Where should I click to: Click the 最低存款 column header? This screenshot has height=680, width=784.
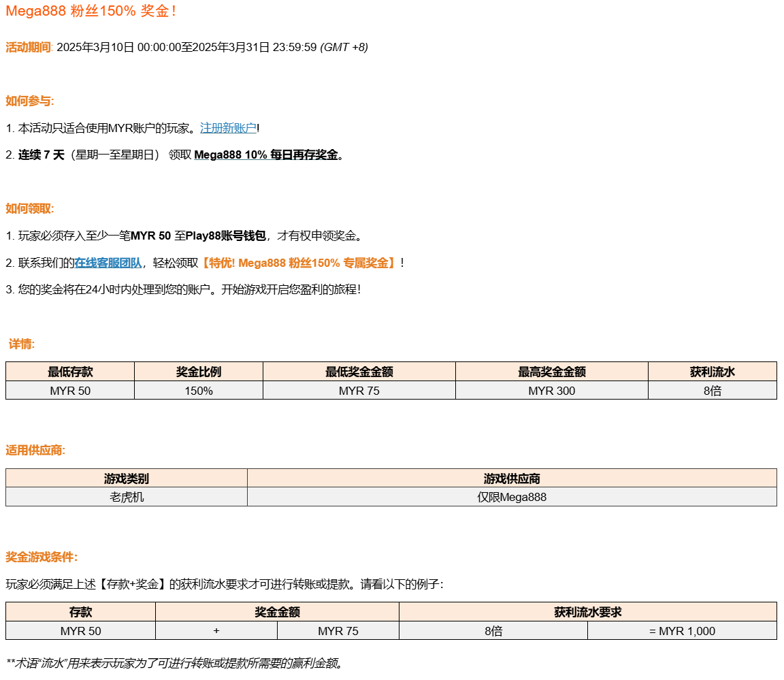click(70, 372)
